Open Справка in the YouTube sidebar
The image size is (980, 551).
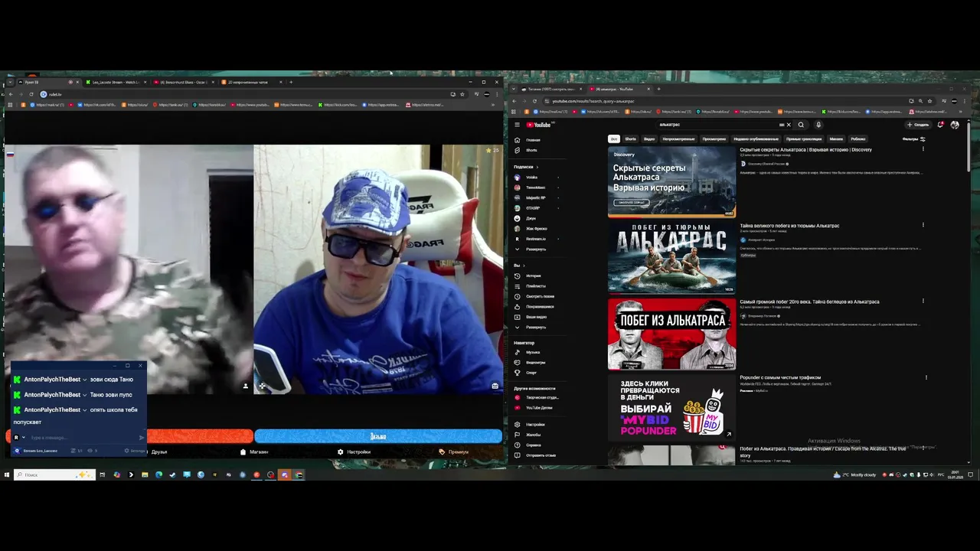click(x=533, y=445)
